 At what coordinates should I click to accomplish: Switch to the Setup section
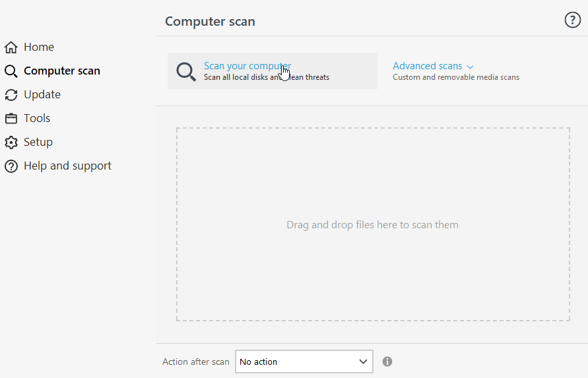(x=38, y=142)
